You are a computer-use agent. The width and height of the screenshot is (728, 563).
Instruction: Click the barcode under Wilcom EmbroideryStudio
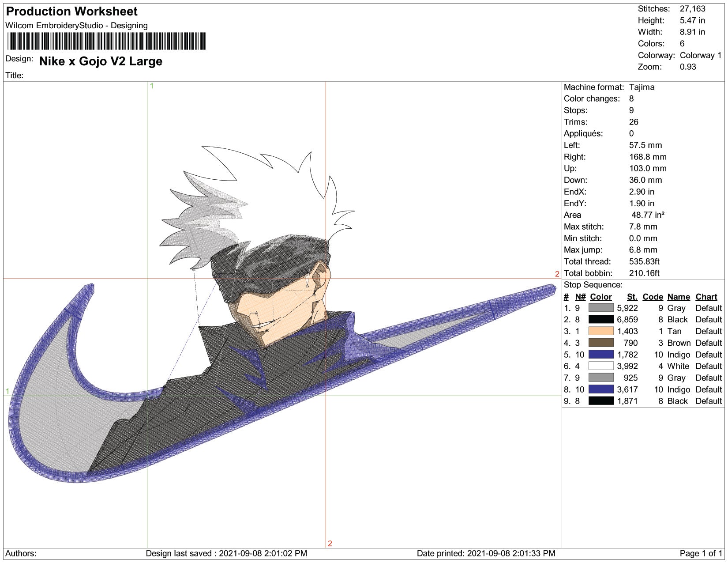(106, 41)
